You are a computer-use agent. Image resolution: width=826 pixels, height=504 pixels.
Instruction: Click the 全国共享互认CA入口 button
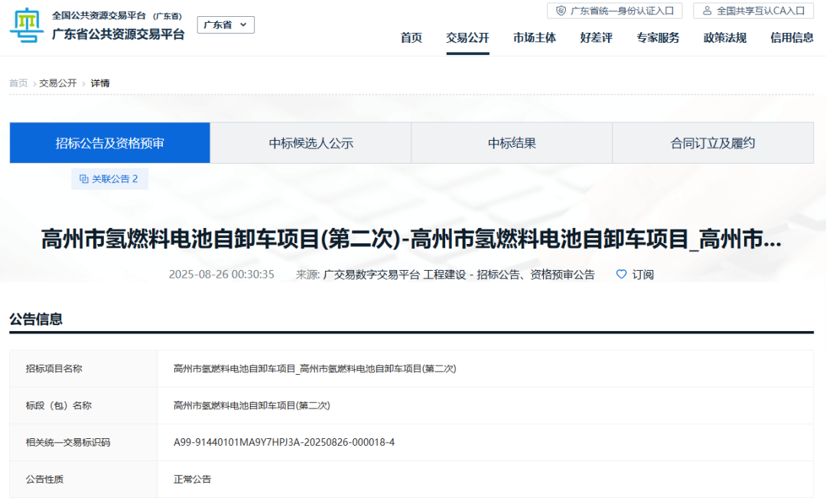(753, 11)
